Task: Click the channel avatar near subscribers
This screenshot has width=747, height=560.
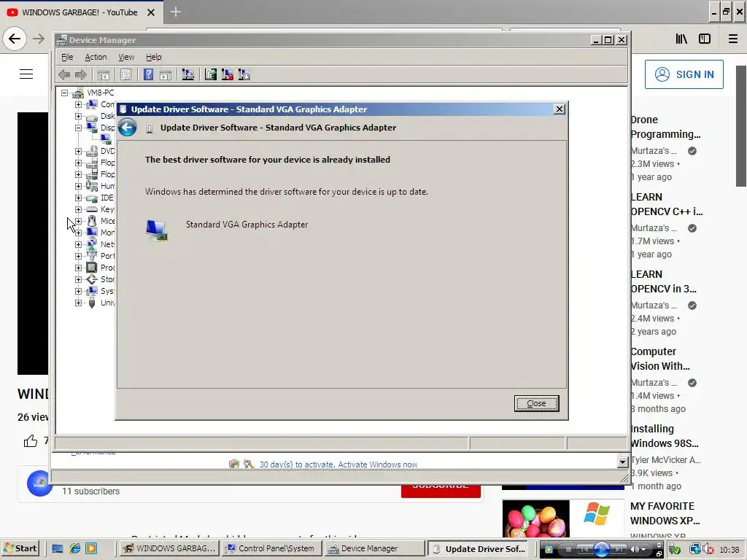Action: (40, 483)
